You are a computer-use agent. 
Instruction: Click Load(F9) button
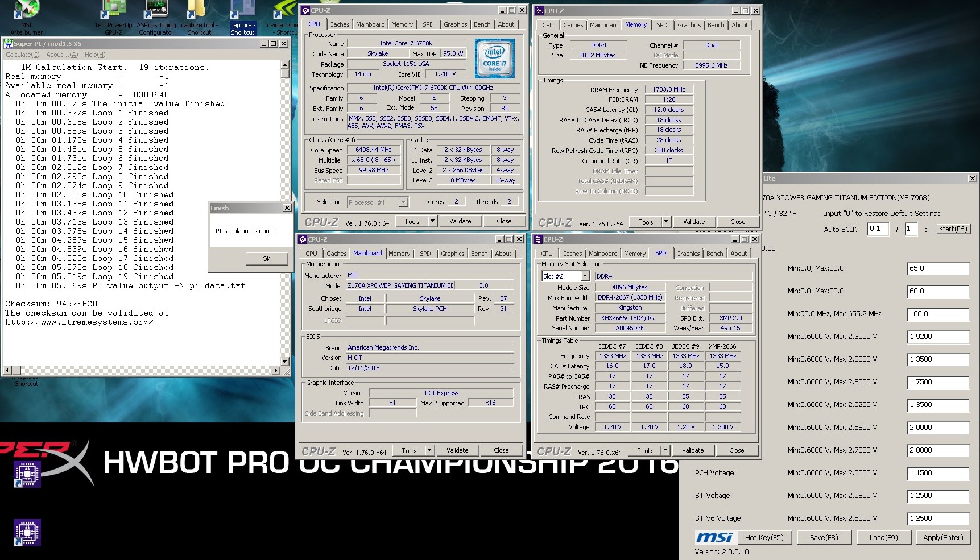pos(883,537)
